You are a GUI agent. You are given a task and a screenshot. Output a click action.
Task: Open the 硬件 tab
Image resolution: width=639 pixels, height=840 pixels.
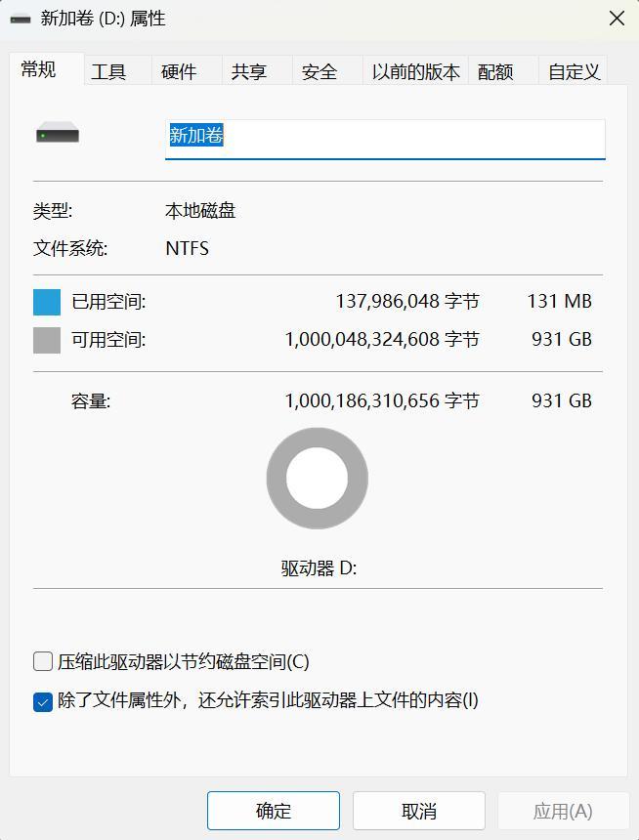179,71
